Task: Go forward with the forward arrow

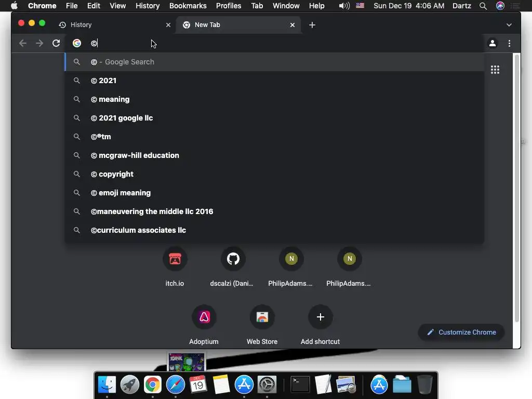Action: click(x=39, y=43)
